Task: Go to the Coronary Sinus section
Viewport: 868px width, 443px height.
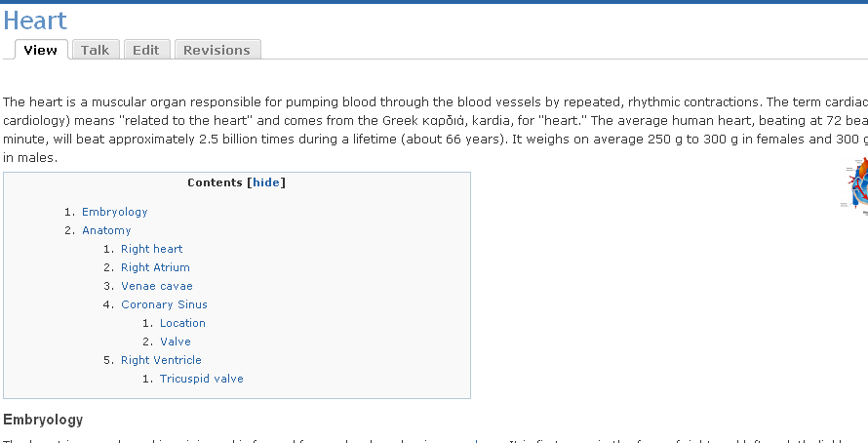Action: coord(164,304)
